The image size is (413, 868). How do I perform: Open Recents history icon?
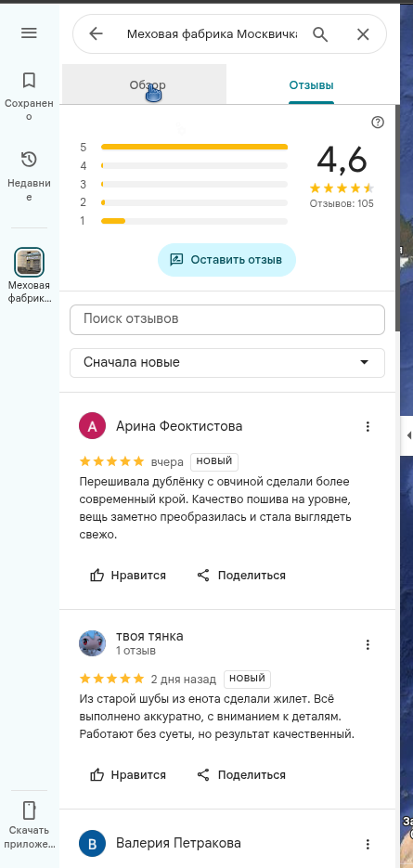click(29, 160)
